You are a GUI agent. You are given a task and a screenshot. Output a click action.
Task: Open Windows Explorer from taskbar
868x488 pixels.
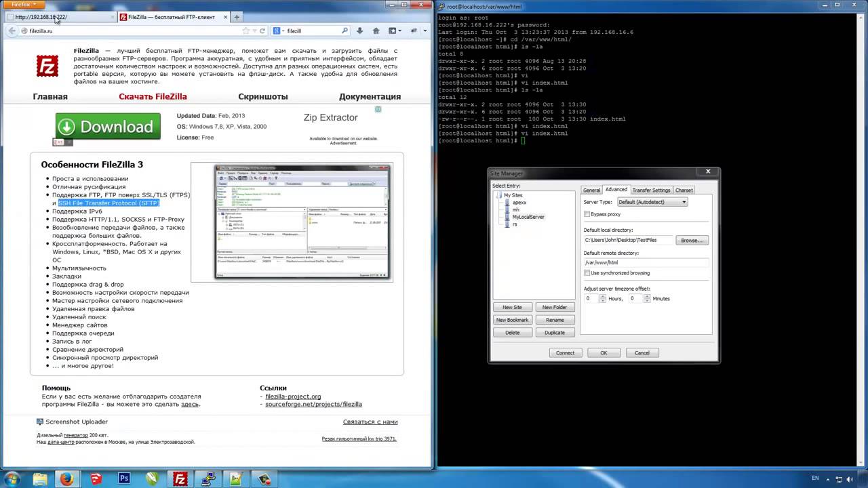[41, 479]
